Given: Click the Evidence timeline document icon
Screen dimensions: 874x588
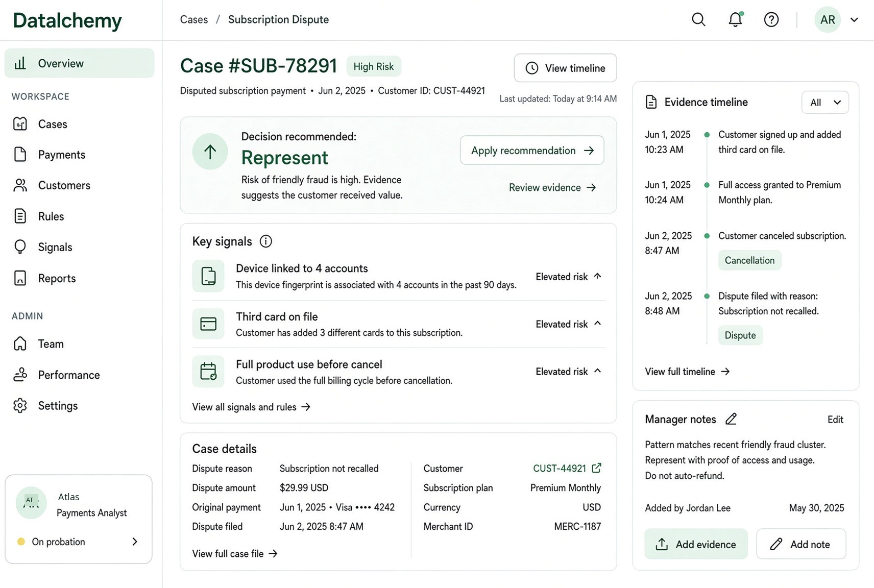Looking at the screenshot, I should [651, 102].
